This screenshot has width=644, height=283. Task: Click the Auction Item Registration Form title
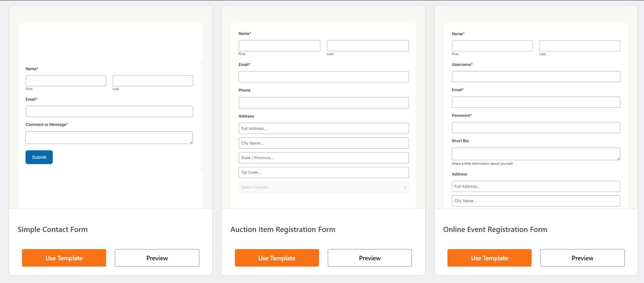283,230
